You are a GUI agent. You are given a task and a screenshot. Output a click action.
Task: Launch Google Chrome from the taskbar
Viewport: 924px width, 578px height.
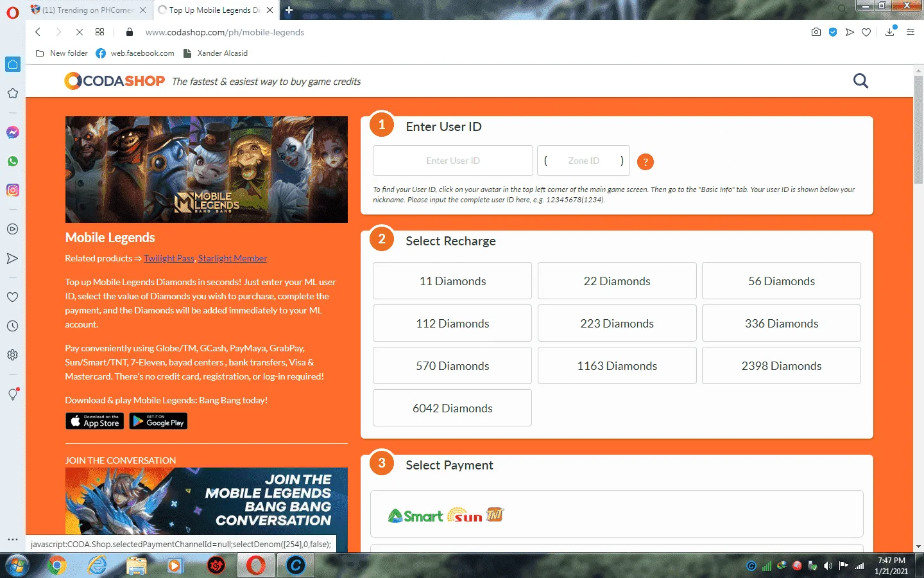[x=56, y=566]
